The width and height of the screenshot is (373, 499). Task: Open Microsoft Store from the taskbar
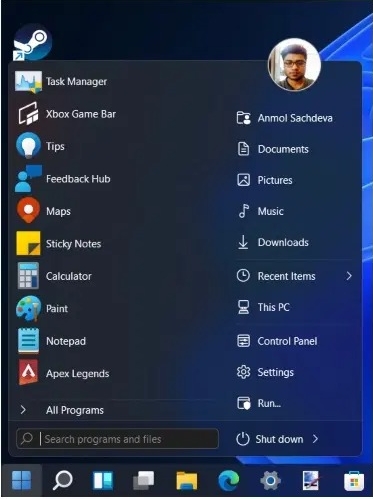pos(354,481)
